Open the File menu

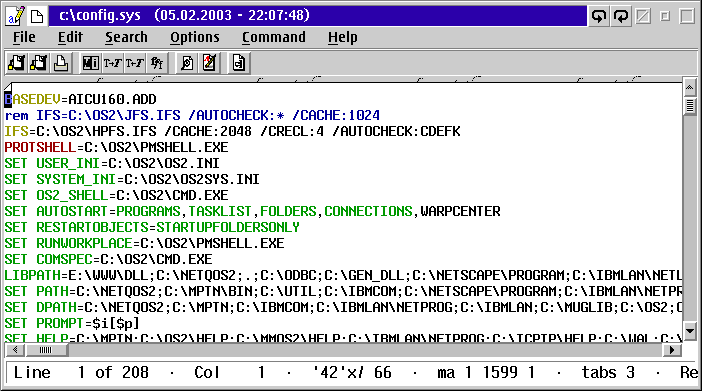(x=24, y=37)
